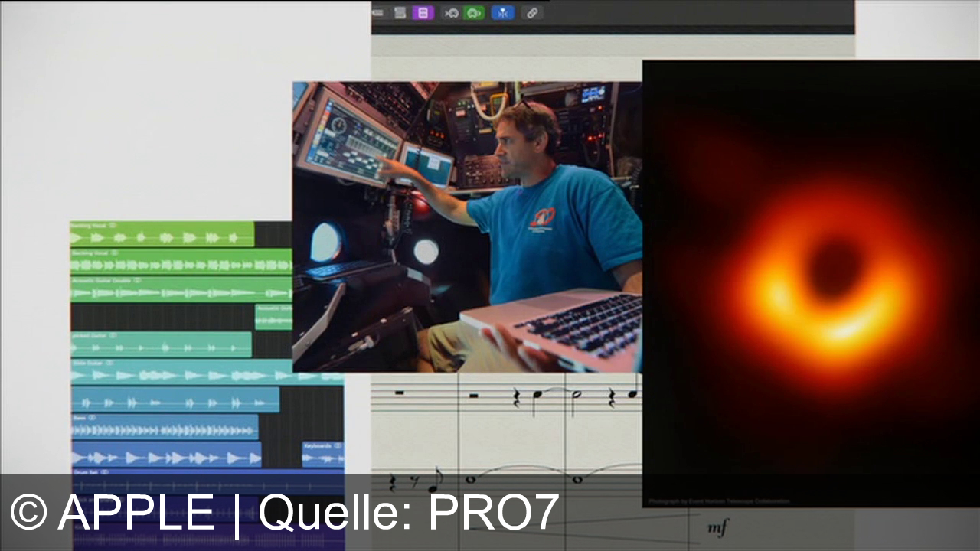Toggle the blue catch playhead button
The height and width of the screenshot is (551, 980).
(x=502, y=12)
